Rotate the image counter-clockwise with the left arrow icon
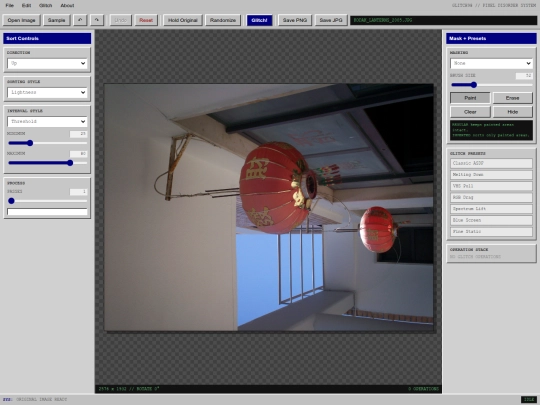The height and width of the screenshot is (405, 540). tap(80, 20)
